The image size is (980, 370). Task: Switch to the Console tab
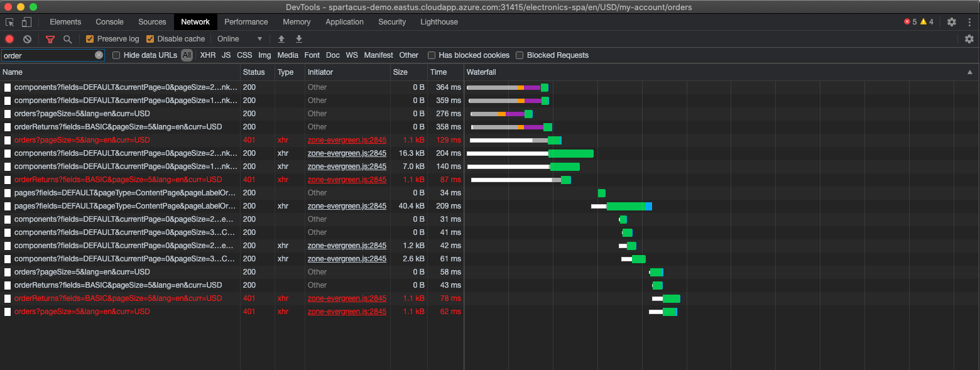pos(109,21)
